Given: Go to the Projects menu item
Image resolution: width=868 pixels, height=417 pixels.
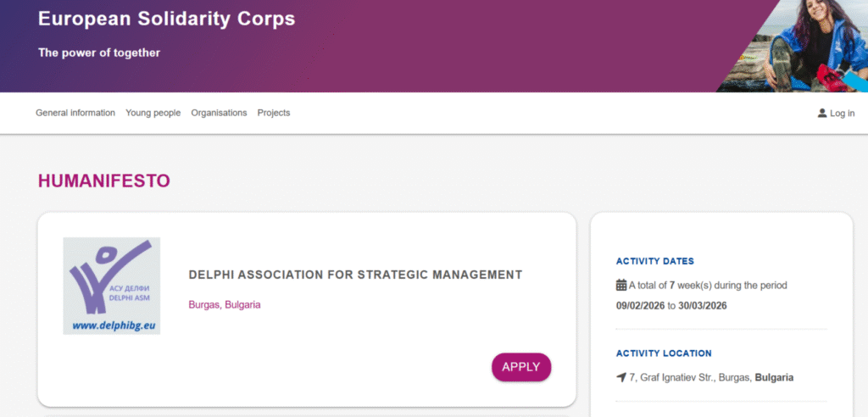Looking at the screenshot, I should pos(274,113).
